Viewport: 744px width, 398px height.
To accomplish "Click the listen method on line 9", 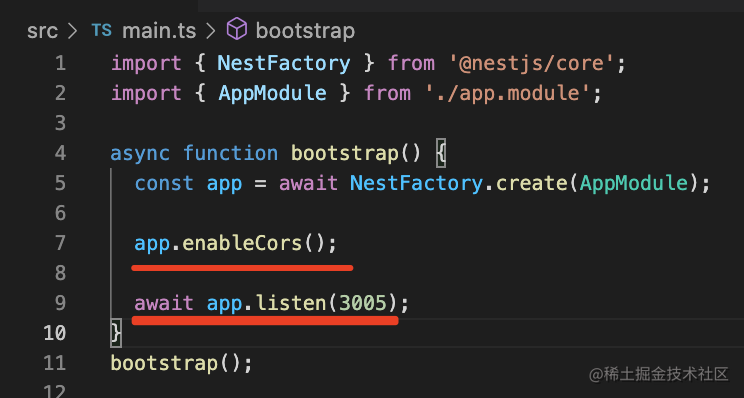I will coord(291,303).
